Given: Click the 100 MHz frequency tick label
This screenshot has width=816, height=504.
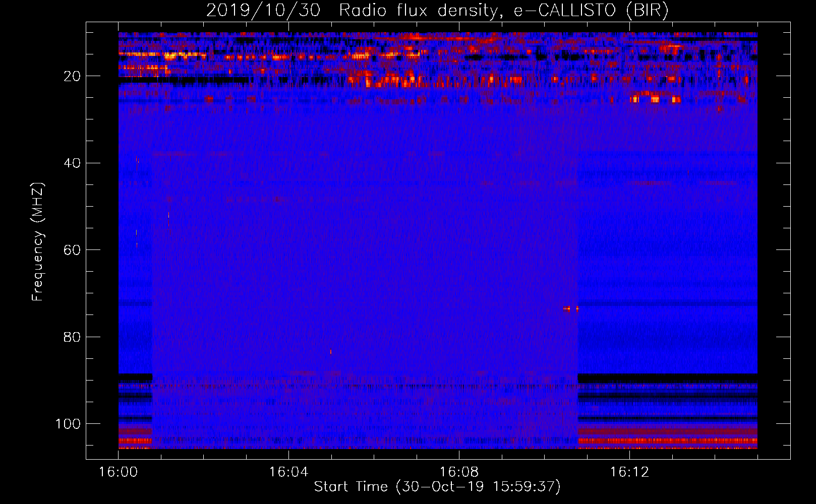Looking at the screenshot, I should pos(68,424).
